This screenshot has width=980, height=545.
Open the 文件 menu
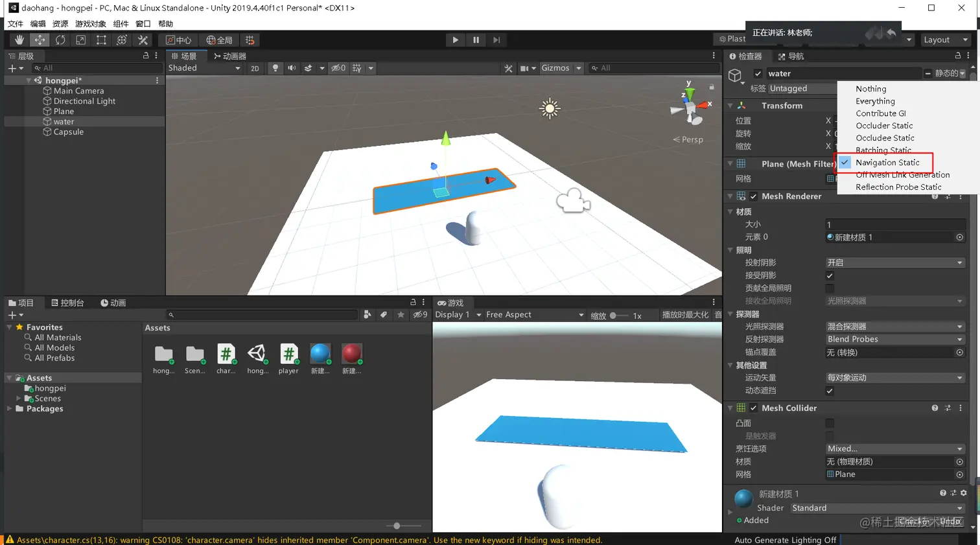point(16,24)
